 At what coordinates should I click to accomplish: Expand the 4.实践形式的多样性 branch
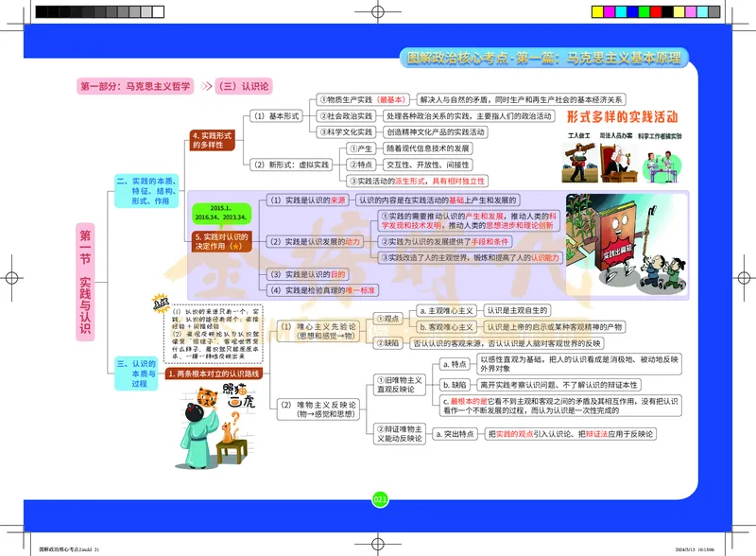pyautogui.click(x=212, y=142)
